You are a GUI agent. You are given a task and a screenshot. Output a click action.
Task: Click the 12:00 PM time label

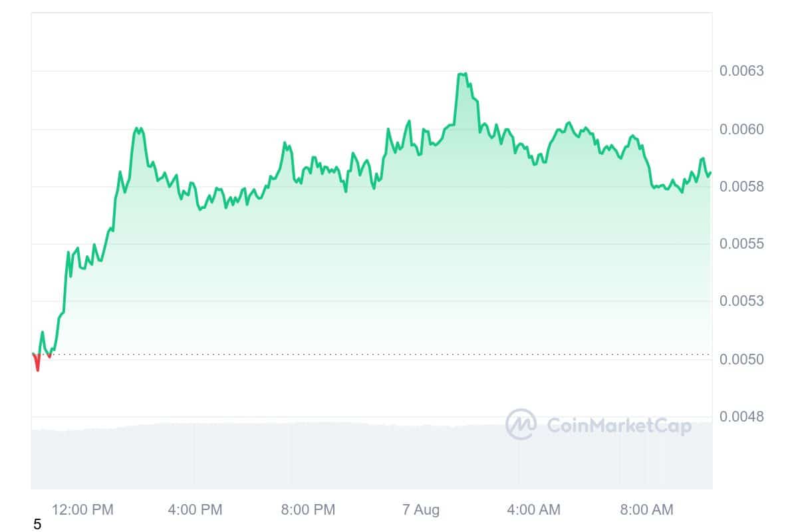tap(83, 510)
